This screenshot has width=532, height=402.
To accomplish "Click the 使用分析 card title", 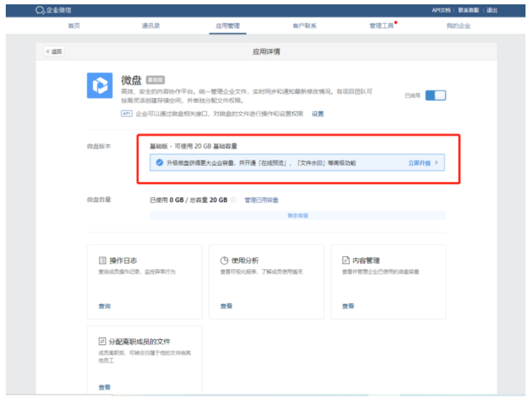I will (x=245, y=261).
